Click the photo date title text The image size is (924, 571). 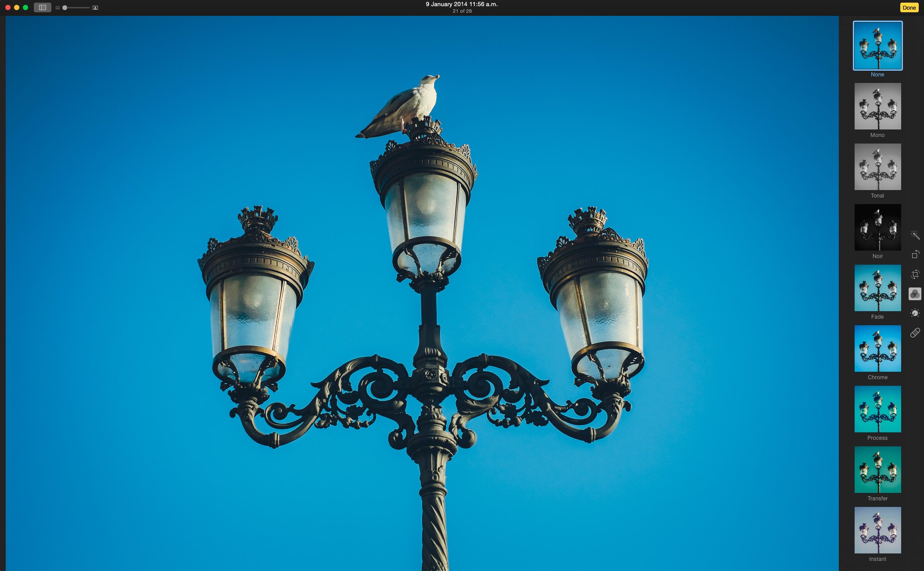point(462,4)
